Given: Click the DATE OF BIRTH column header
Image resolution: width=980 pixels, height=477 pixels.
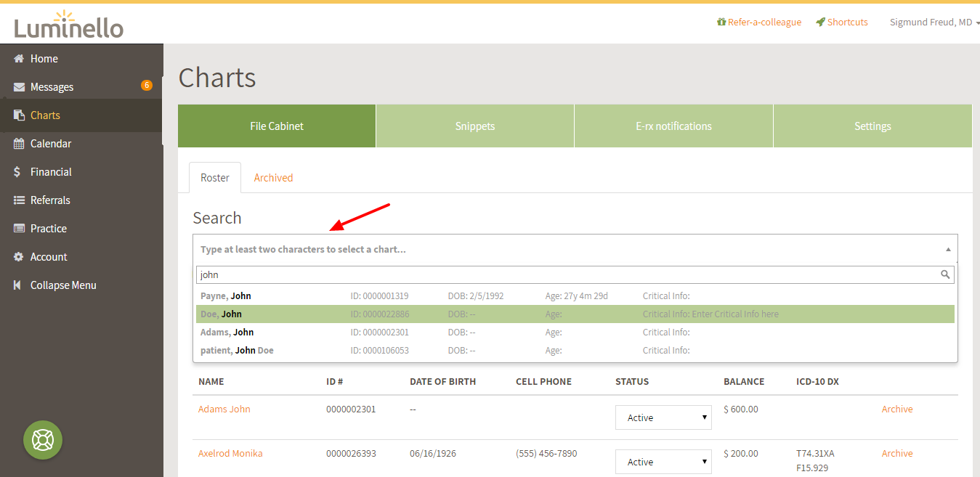Looking at the screenshot, I should pos(442,381).
